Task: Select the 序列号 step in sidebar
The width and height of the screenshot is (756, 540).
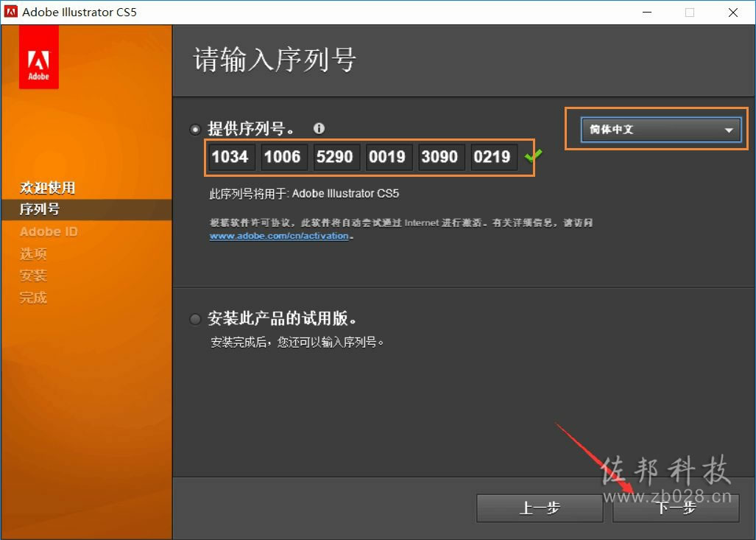Action: pyautogui.click(x=40, y=209)
